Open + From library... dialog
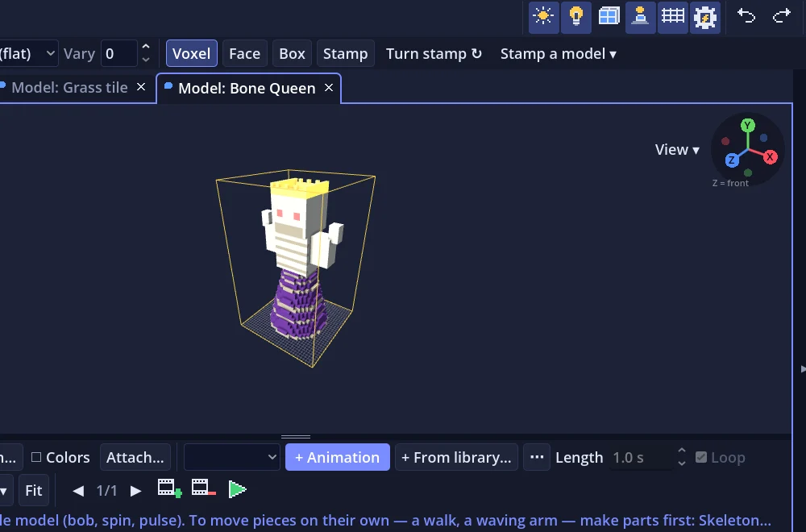806x532 pixels. [x=456, y=457]
